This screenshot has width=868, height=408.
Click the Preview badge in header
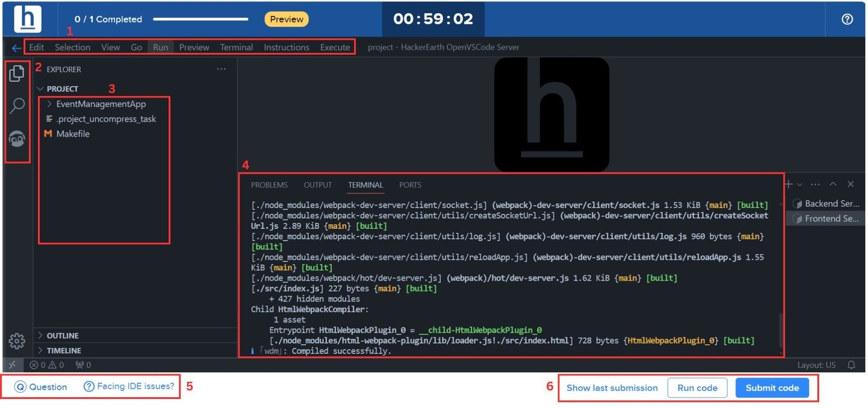click(x=287, y=19)
